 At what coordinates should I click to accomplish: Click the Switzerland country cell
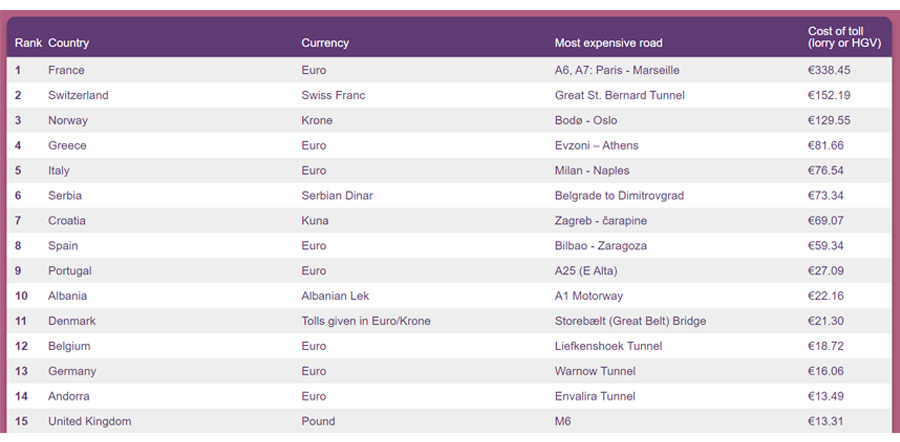[x=78, y=95]
